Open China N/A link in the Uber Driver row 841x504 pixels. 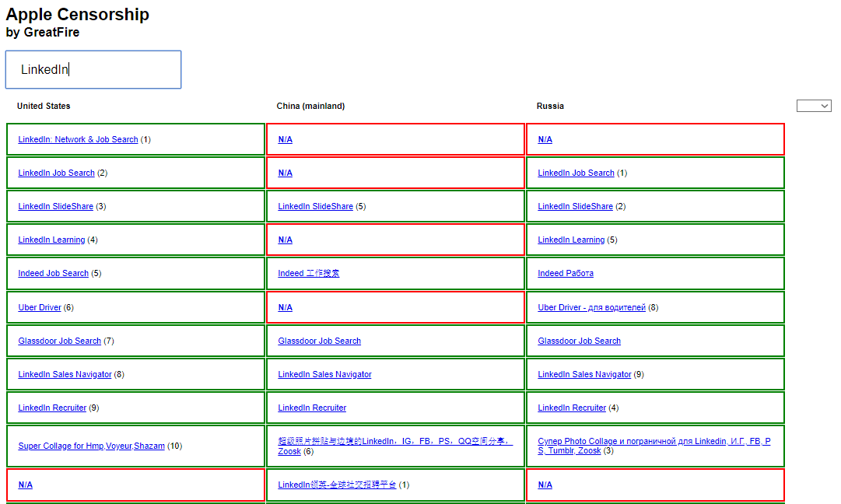pos(285,307)
